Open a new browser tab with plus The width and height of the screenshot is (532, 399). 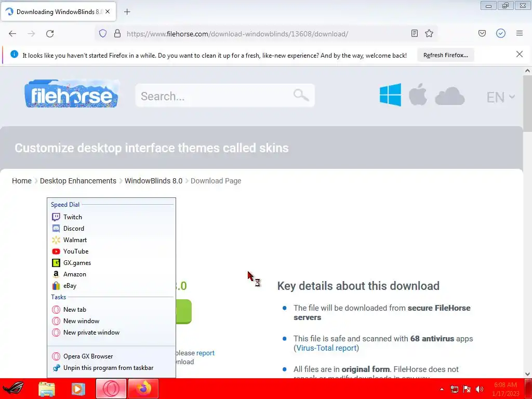point(127,12)
